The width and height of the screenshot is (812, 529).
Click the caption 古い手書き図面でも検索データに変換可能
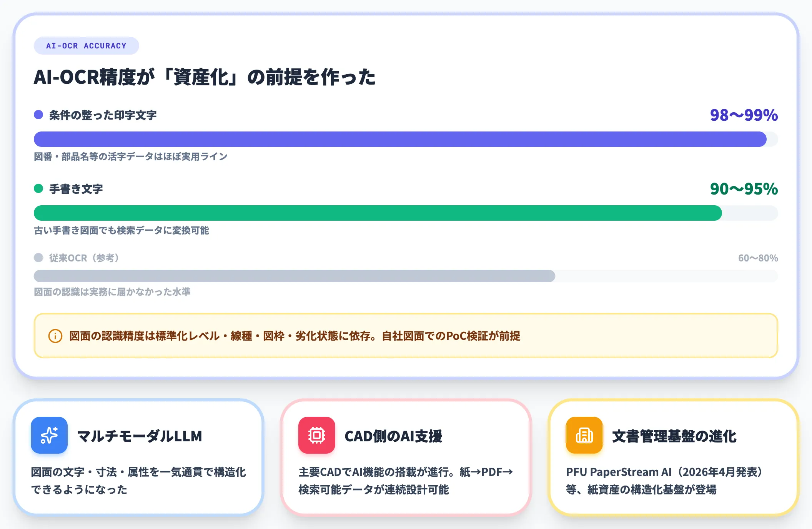click(x=121, y=230)
